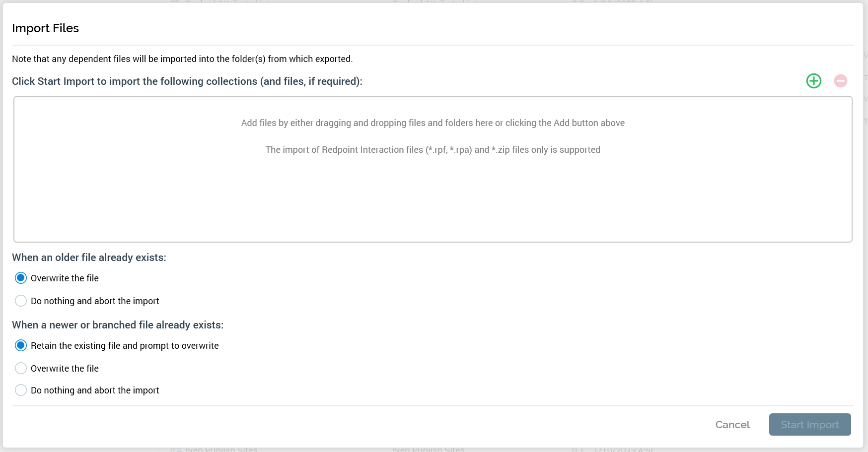Screen dimensions: 868x452
Task: Select abort the import for newer or branched files
Action: (x=21, y=390)
